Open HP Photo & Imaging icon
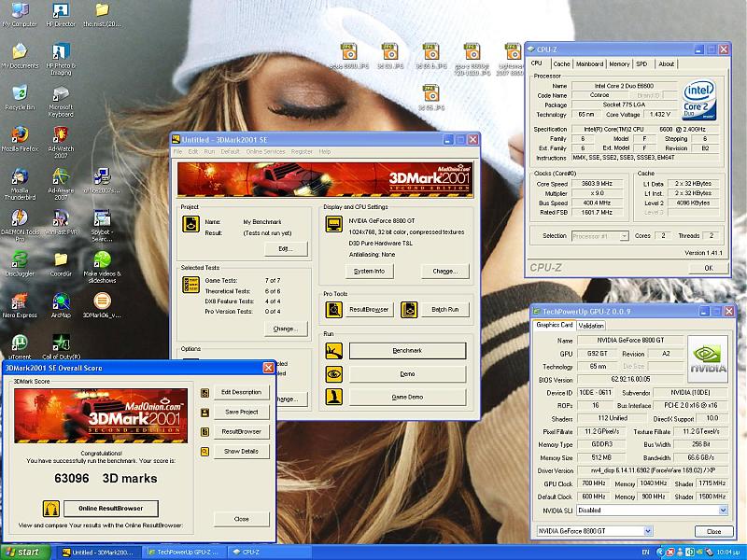Image resolution: width=747 pixels, height=560 pixels. 61,59
